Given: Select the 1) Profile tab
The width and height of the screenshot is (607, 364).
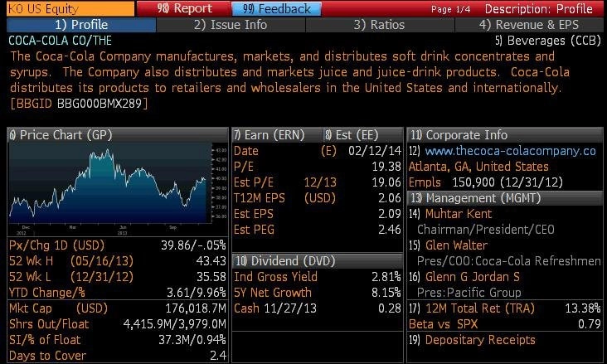Looking at the screenshot, I should click(x=81, y=25).
